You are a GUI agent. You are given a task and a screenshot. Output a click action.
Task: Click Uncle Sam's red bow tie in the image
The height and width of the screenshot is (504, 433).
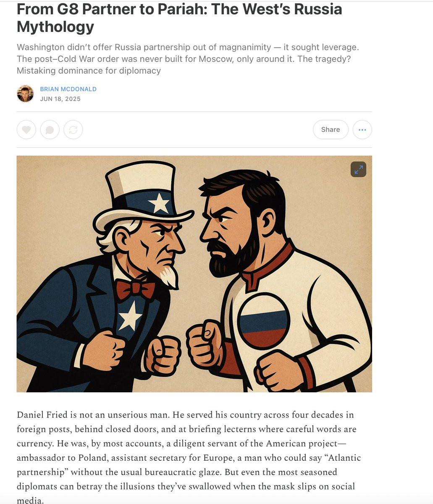tap(136, 289)
